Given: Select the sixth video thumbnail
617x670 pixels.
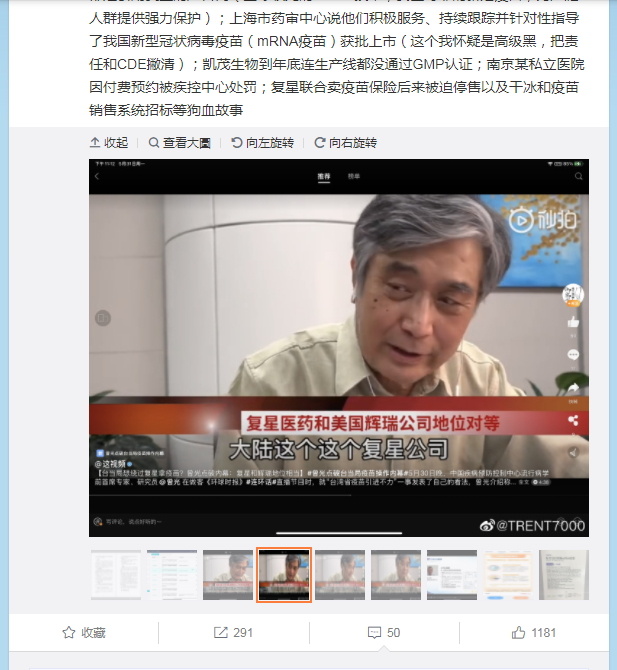Looking at the screenshot, I should (396, 575).
